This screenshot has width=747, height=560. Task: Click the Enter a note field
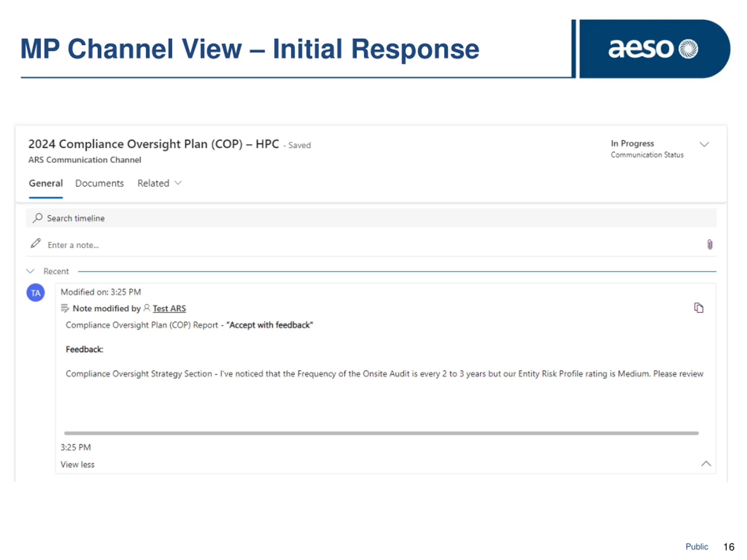point(371,245)
